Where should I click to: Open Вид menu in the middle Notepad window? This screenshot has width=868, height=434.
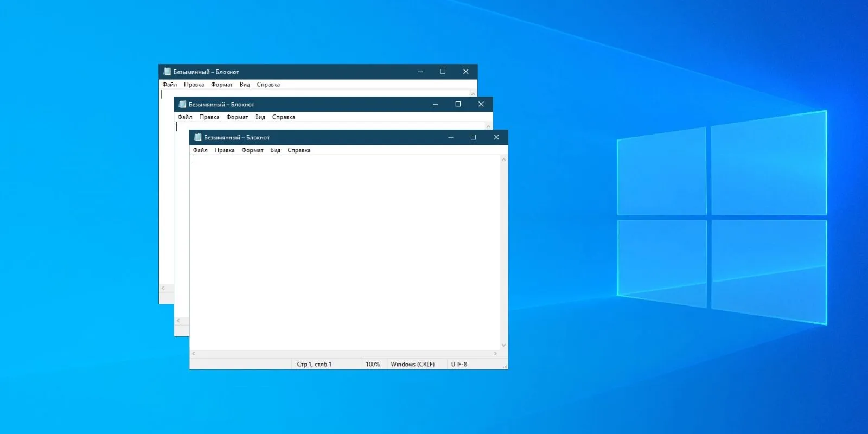(x=260, y=117)
